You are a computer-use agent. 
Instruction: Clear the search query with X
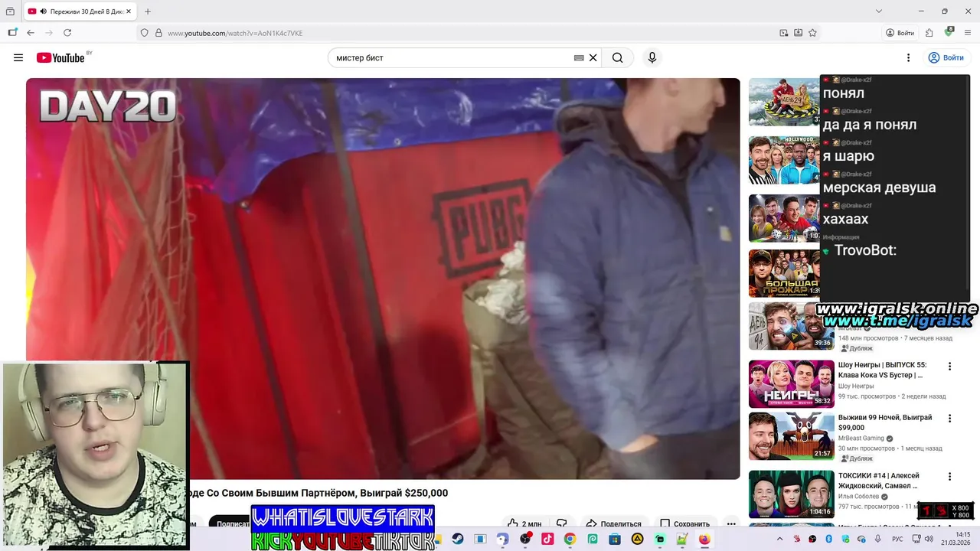pos(593,58)
